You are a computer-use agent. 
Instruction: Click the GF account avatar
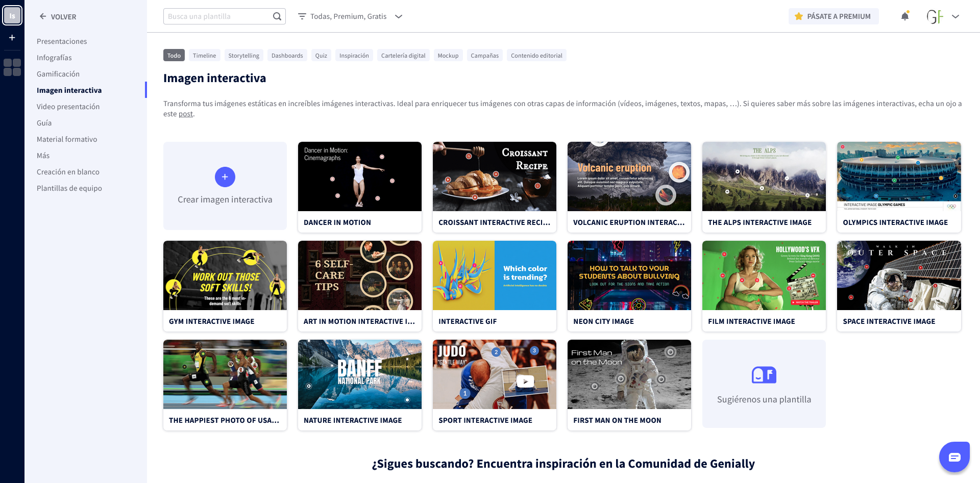click(x=936, y=16)
